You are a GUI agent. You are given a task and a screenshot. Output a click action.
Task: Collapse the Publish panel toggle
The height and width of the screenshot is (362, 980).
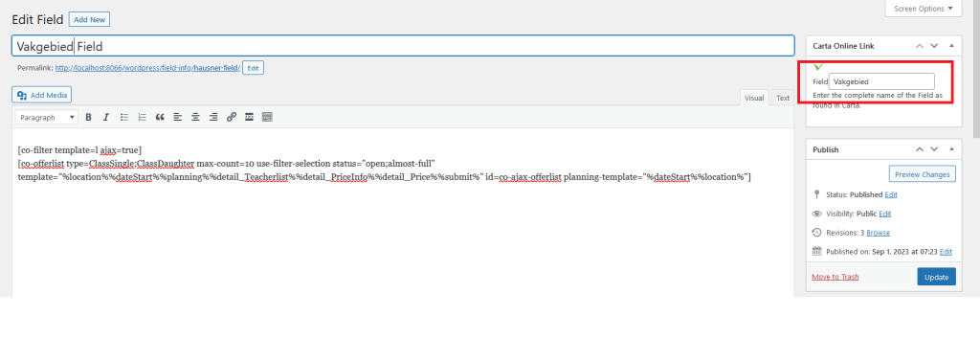pyautogui.click(x=951, y=149)
